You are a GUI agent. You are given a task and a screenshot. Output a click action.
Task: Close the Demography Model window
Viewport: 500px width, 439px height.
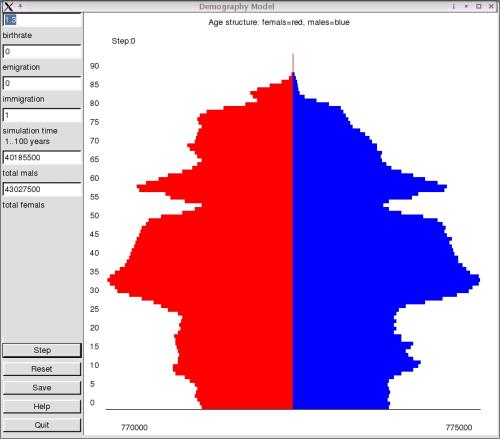491,6
